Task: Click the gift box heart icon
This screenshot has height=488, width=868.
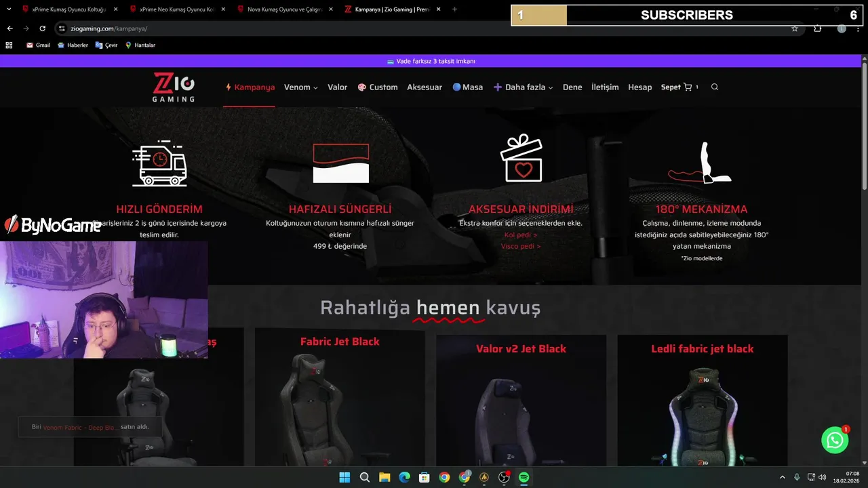Action: pos(521,158)
